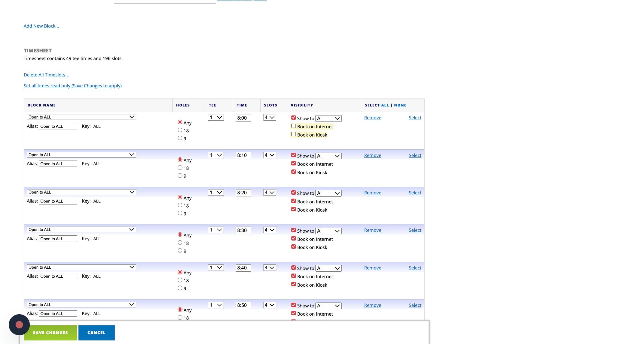
Task: Enable Book on Internet for 8:00
Action: [x=293, y=126]
